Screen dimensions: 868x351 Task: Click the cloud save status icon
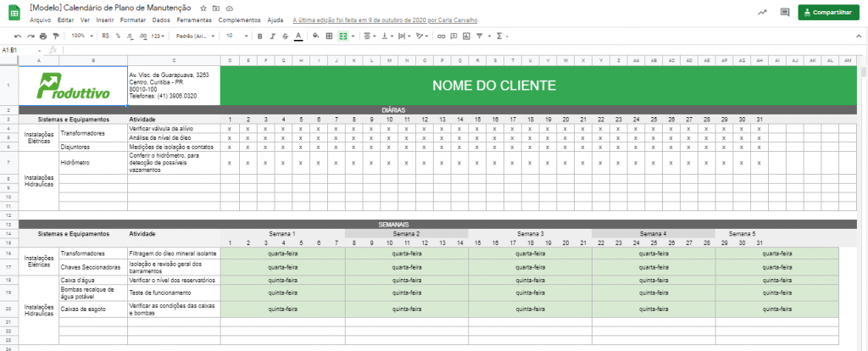(x=229, y=8)
